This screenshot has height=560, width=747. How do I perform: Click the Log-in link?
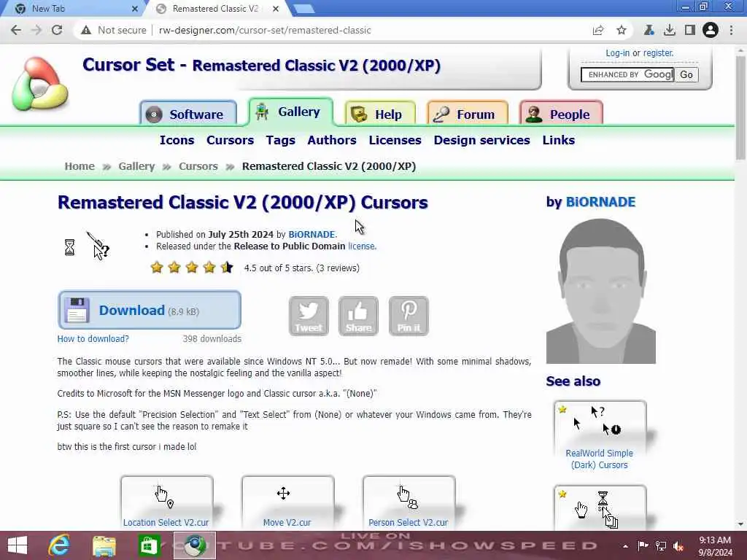617,53
